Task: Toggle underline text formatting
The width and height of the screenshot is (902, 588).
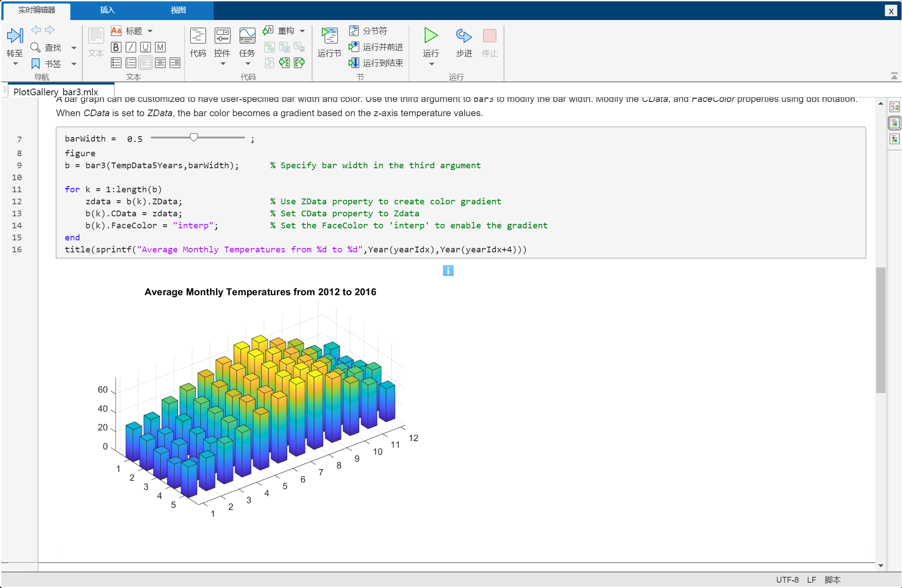Action: point(146,47)
